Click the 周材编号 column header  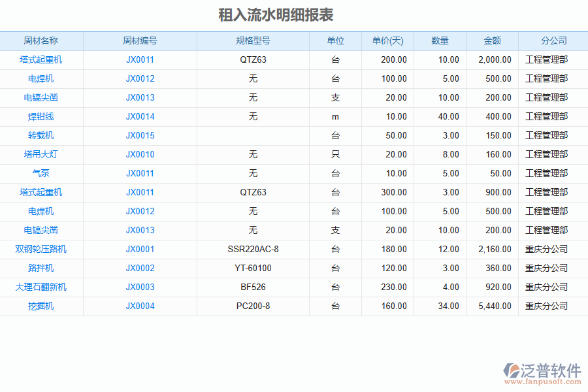[140, 41]
